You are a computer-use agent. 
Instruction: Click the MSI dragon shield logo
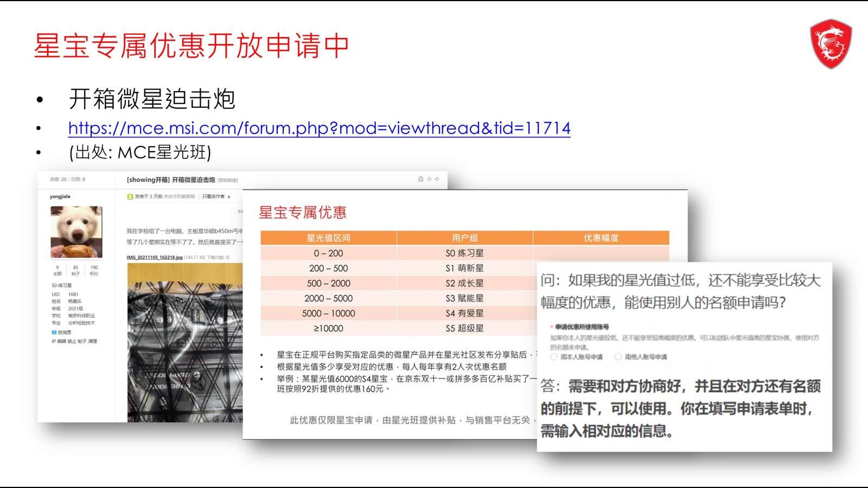(x=831, y=44)
